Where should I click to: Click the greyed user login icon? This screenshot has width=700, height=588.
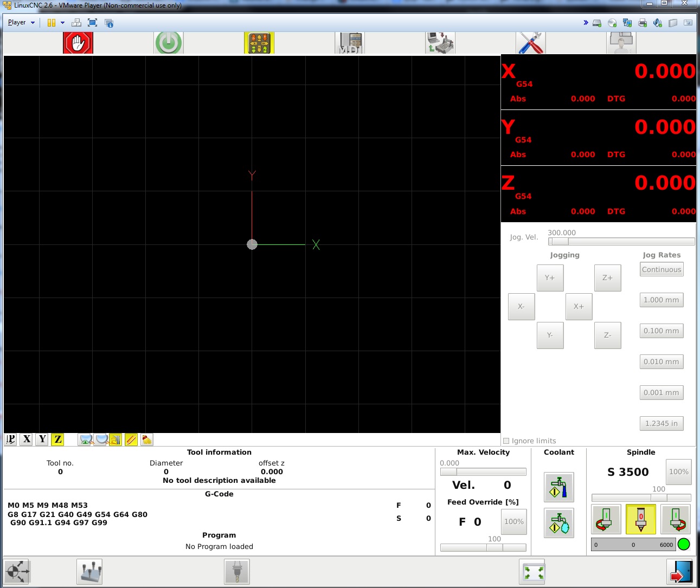click(621, 43)
